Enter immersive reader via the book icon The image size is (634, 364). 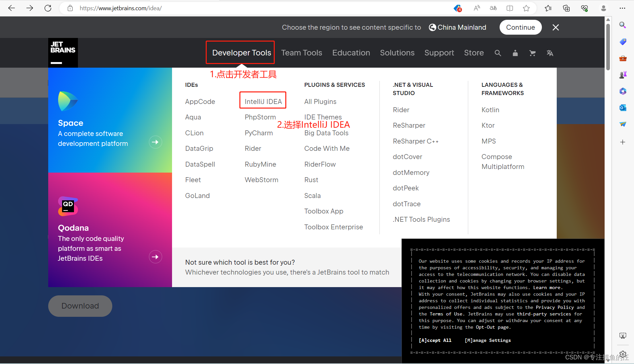click(x=510, y=8)
